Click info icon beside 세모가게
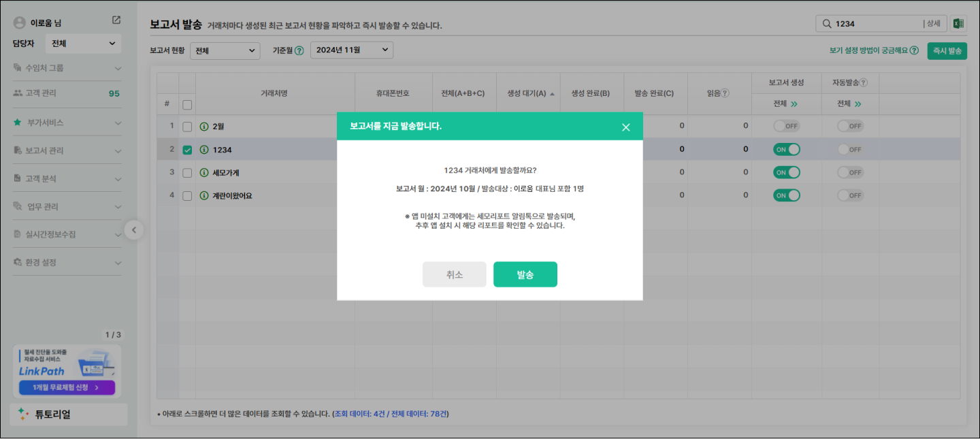Screen dimensions: 980x439 pos(204,173)
